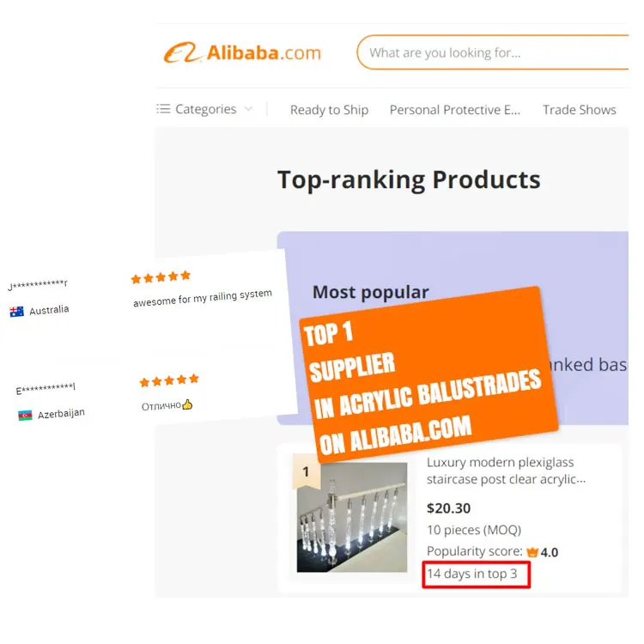Click the '14 days in top 3' label
Image resolution: width=644 pixels, height=644 pixels.
pyautogui.click(x=472, y=574)
